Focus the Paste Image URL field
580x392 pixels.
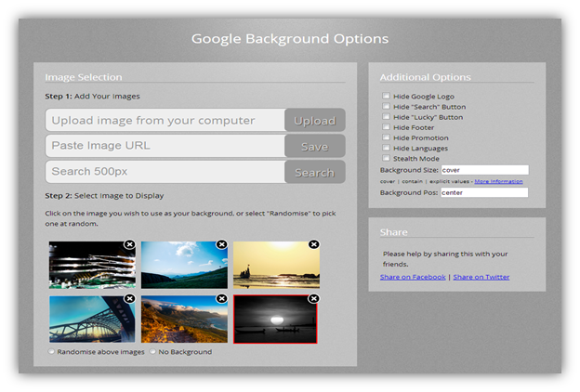(x=165, y=146)
